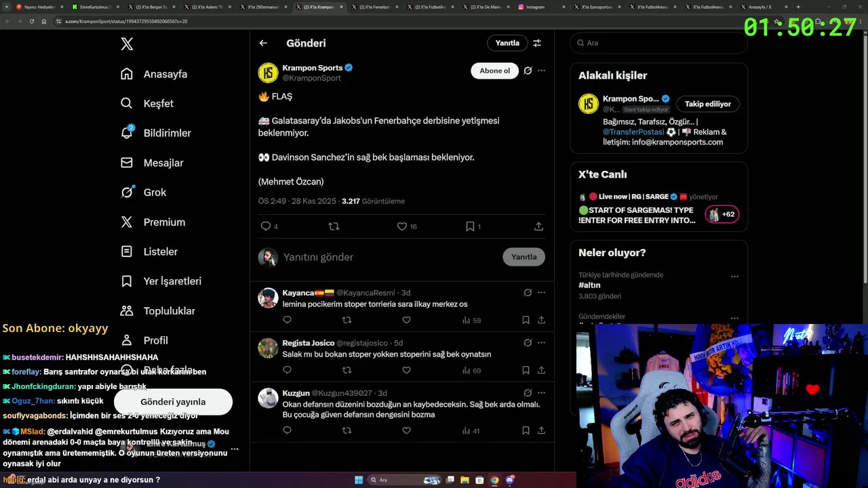868x488 pixels.
Task: Click the browser address bar
Action: click(x=380, y=21)
